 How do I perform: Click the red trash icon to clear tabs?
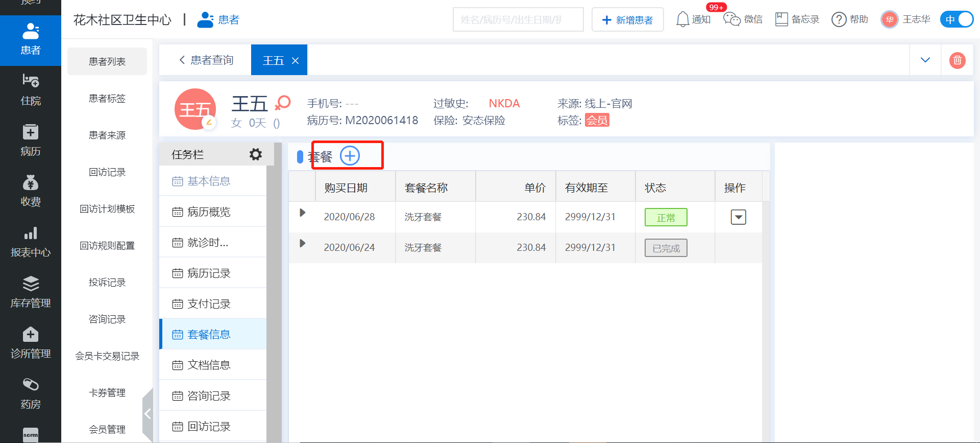[x=958, y=60]
